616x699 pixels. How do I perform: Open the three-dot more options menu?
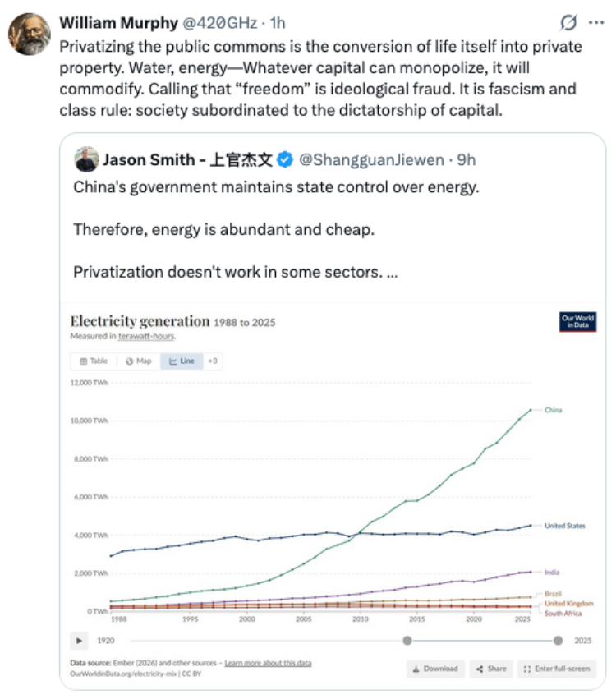pos(596,22)
